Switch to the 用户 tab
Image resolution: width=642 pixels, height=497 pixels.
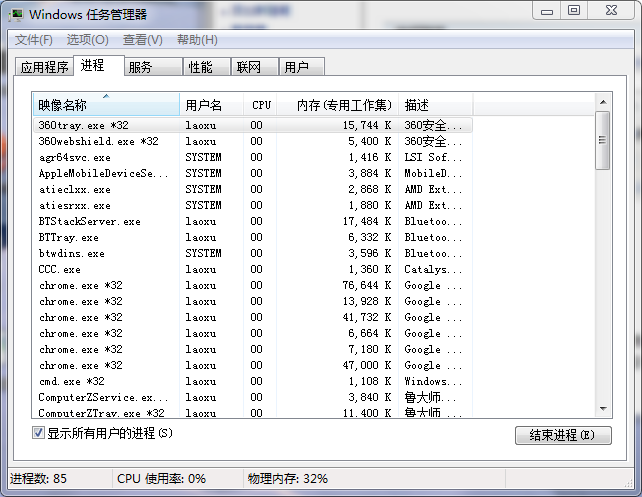click(x=302, y=67)
